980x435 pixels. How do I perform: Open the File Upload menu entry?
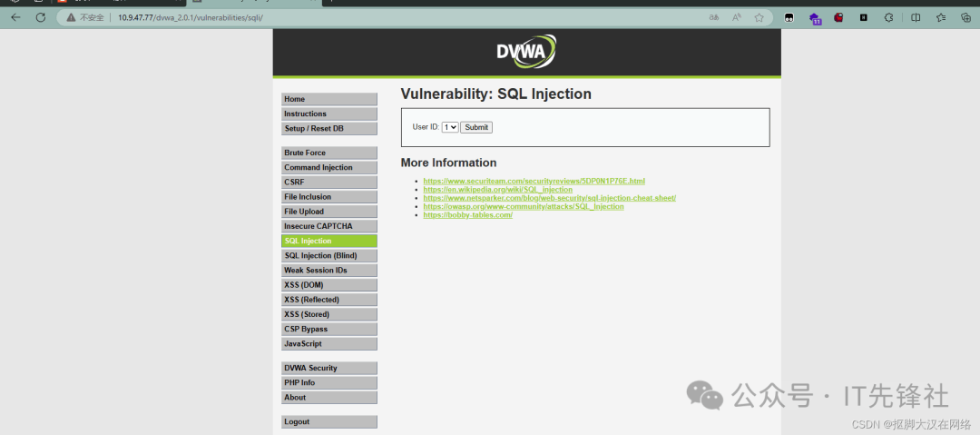point(328,212)
